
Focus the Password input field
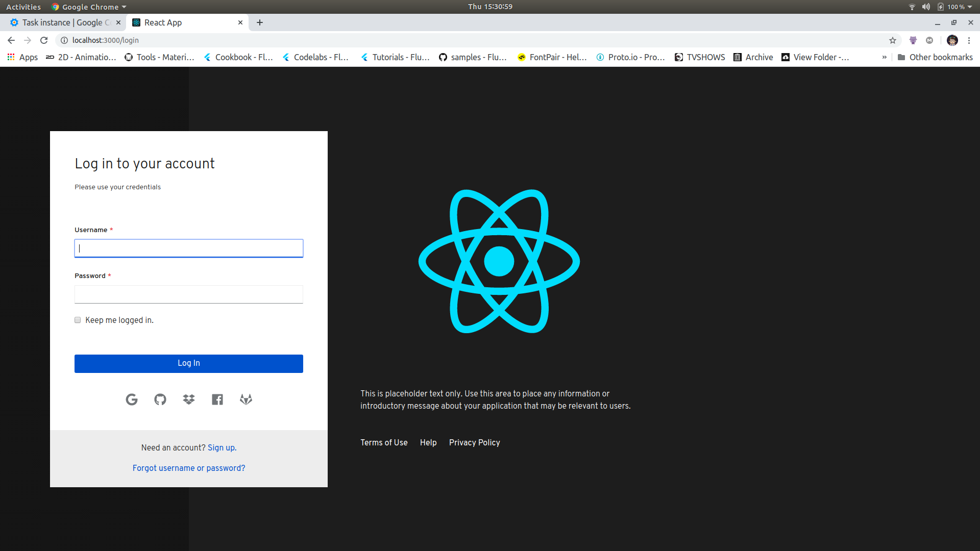coord(189,294)
